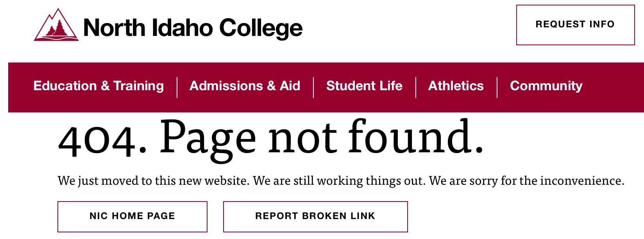
Task: Open the Education & Training menu
Action: [x=98, y=86]
